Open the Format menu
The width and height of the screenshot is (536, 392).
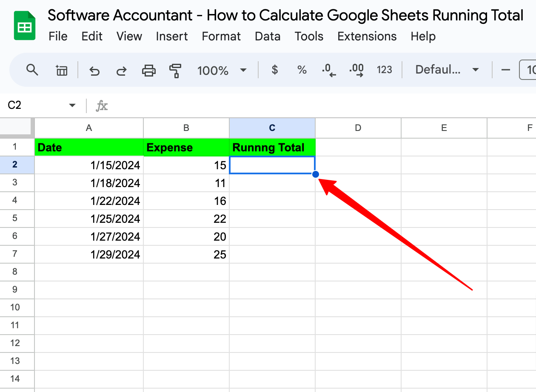[222, 37]
